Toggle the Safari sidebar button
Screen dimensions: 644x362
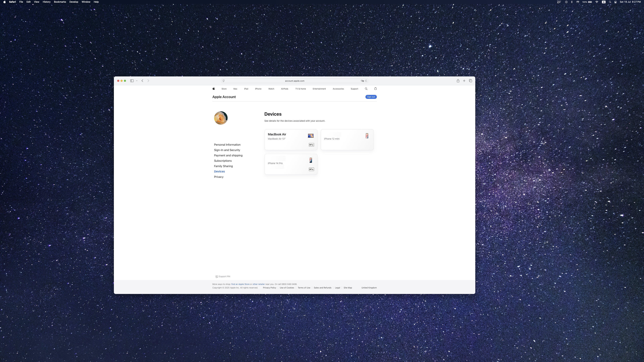tap(132, 81)
